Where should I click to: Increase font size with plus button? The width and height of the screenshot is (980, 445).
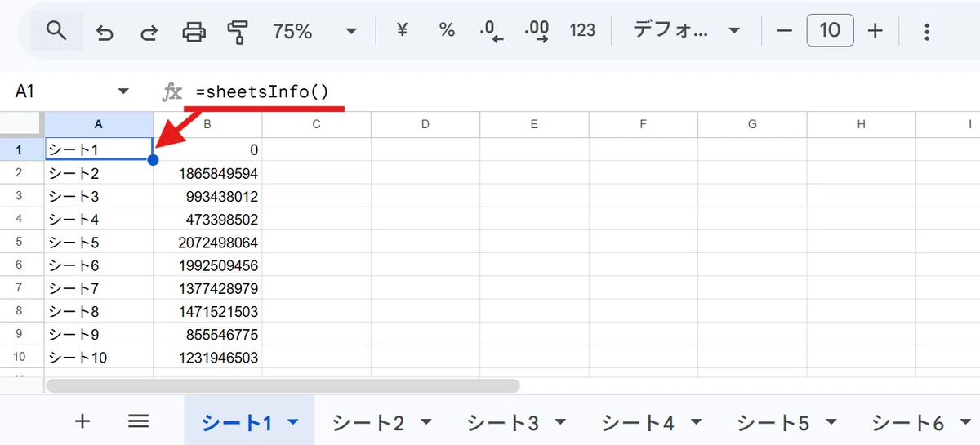point(875,31)
